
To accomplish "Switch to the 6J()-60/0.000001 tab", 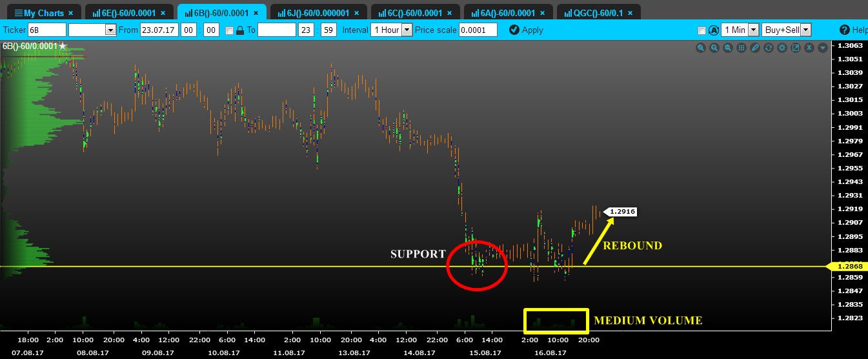I will pos(318,12).
